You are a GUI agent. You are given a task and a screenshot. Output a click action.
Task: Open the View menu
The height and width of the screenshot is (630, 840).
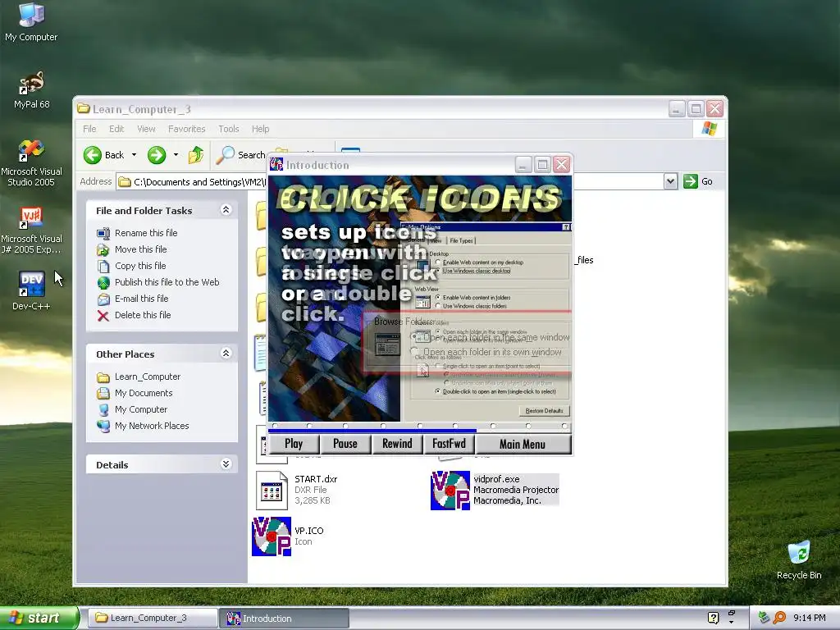pos(146,129)
